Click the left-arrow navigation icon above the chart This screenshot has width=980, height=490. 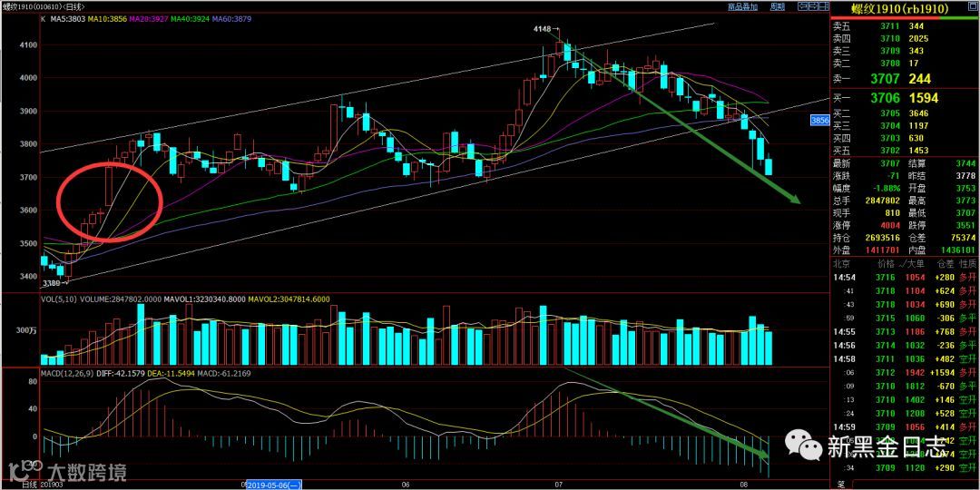[802, 6]
